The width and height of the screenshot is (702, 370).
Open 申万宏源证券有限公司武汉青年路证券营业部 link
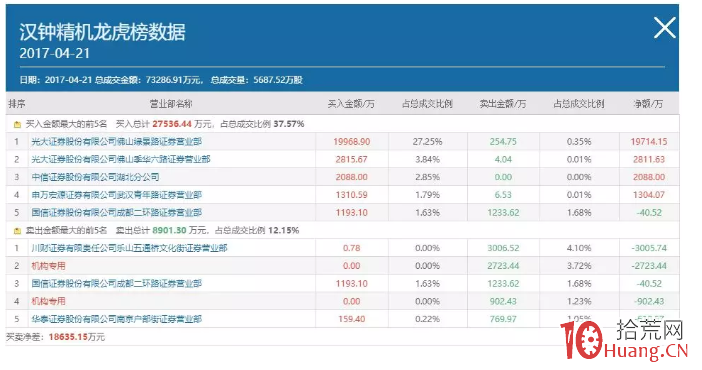click(x=116, y=195)
